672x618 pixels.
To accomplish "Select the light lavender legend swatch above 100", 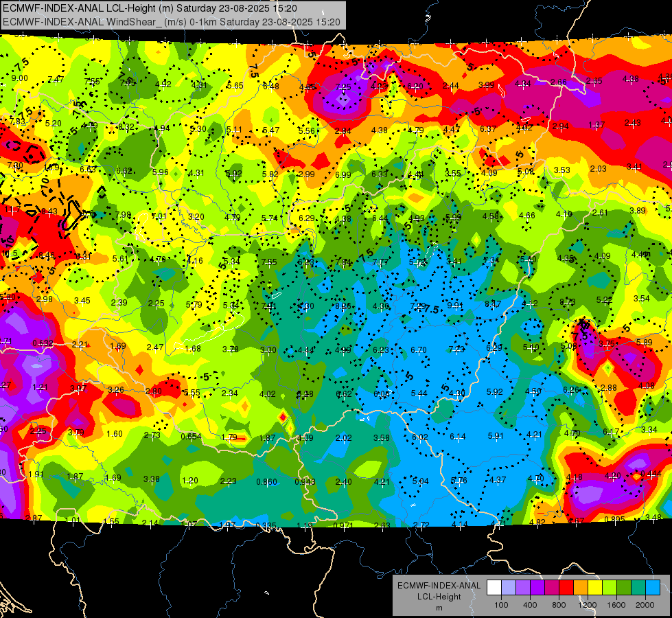I will (509, 588).
